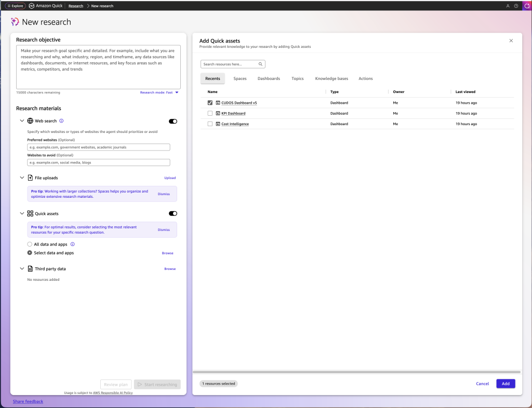Open the help icon in top bar
This screenshot has width=532, height=408.
[516, 6]
